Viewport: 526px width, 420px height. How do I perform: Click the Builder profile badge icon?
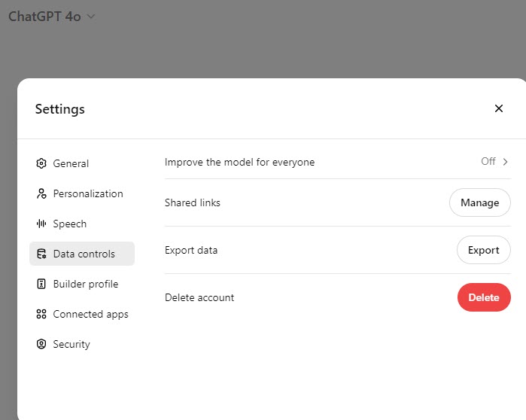point(41,284)
